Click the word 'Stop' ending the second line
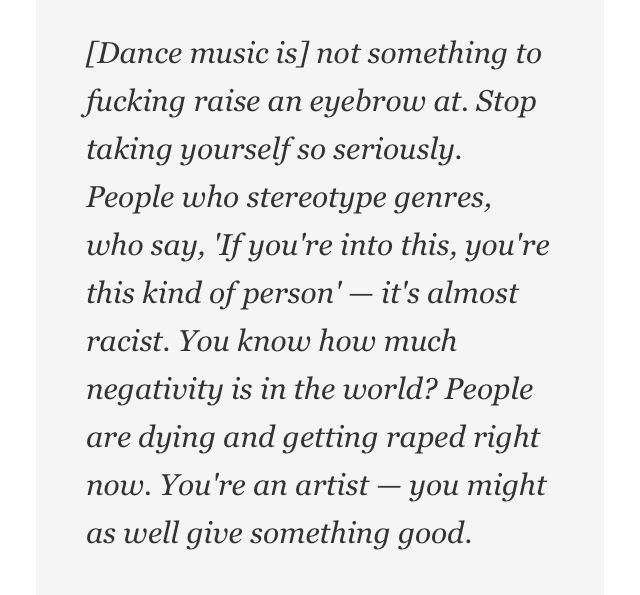Screen dimensions: 640x595 505,101
